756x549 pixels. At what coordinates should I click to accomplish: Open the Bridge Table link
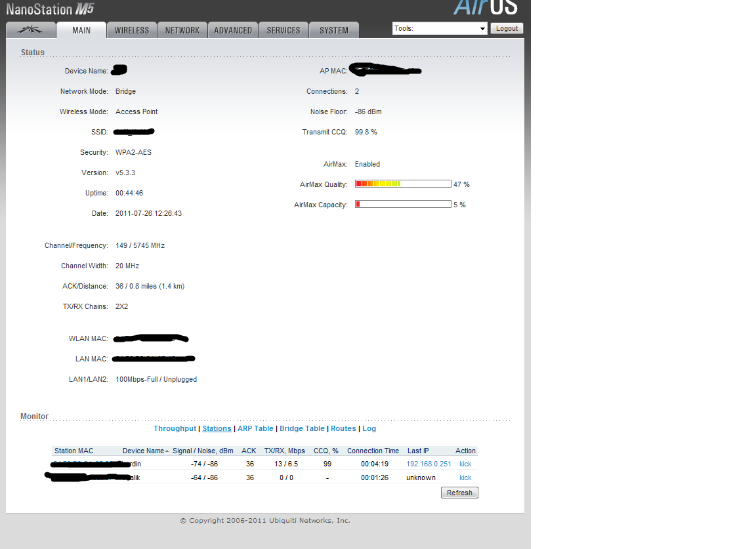click(303, 428)
